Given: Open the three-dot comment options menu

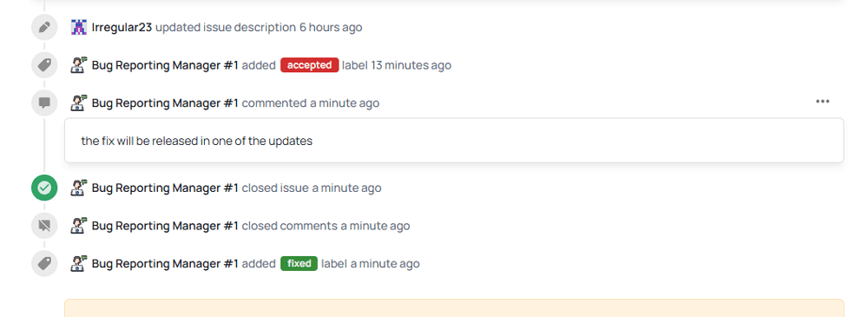Looking at the screenshot, I should point(823,102).
